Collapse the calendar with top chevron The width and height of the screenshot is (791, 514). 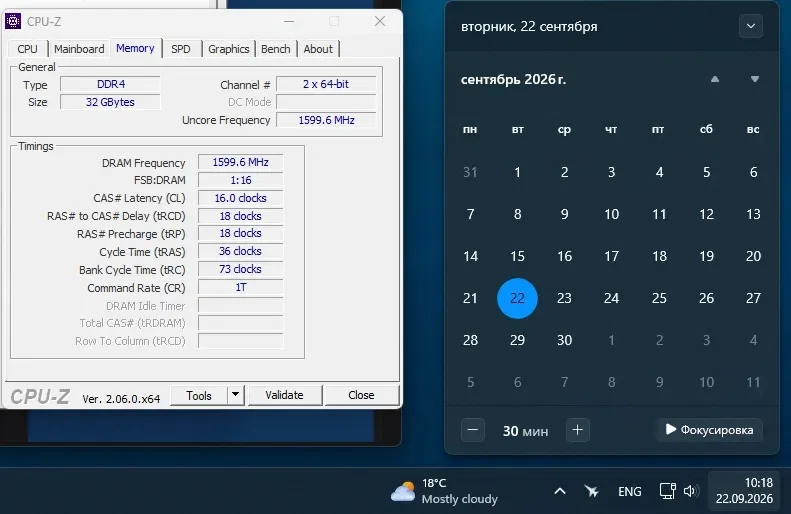pos(751,26)
